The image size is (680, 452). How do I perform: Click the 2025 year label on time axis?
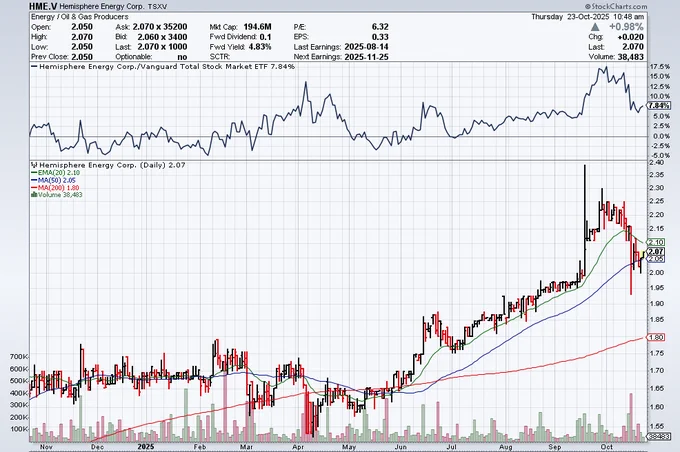146,446
